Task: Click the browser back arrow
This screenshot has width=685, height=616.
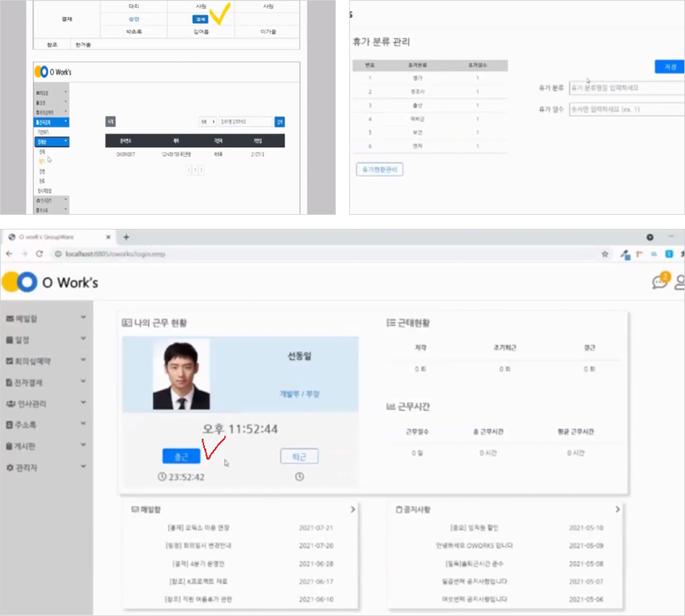Action: [x=9, y=254]
